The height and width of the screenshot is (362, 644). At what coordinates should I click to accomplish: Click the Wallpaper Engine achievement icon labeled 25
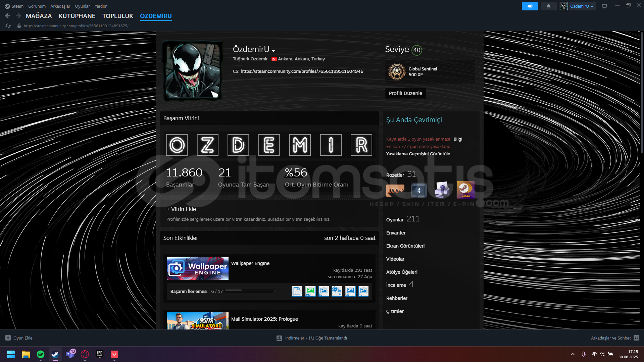(350, 291)
